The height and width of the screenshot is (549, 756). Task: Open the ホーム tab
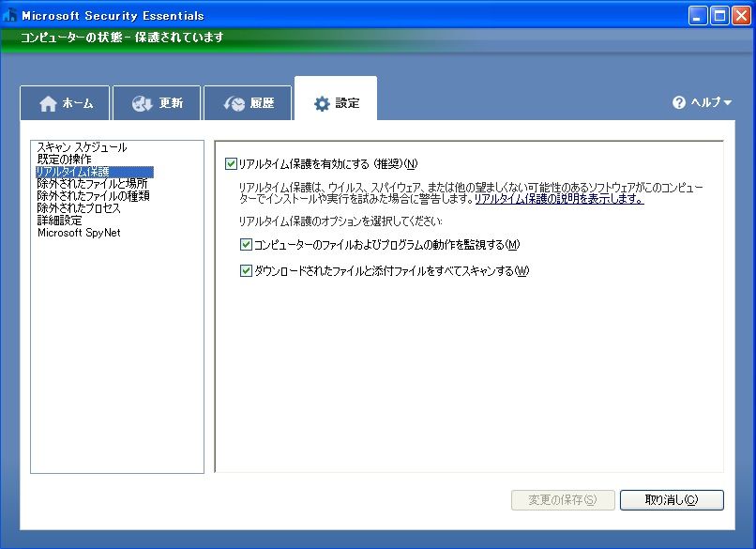pyautogui.click(x=65, y=102)
